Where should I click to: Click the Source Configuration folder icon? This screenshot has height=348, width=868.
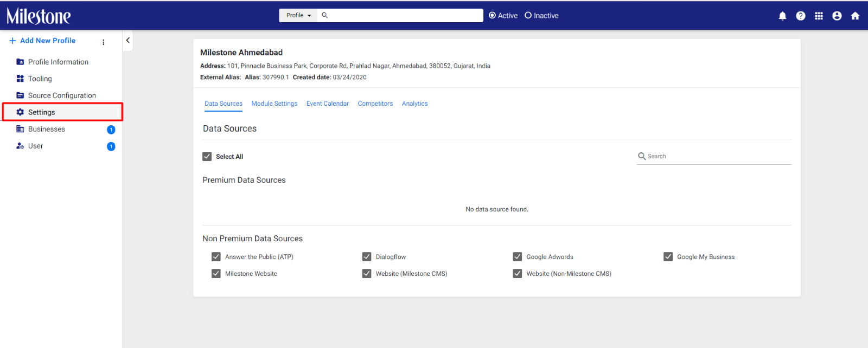[x=20, y=95]
